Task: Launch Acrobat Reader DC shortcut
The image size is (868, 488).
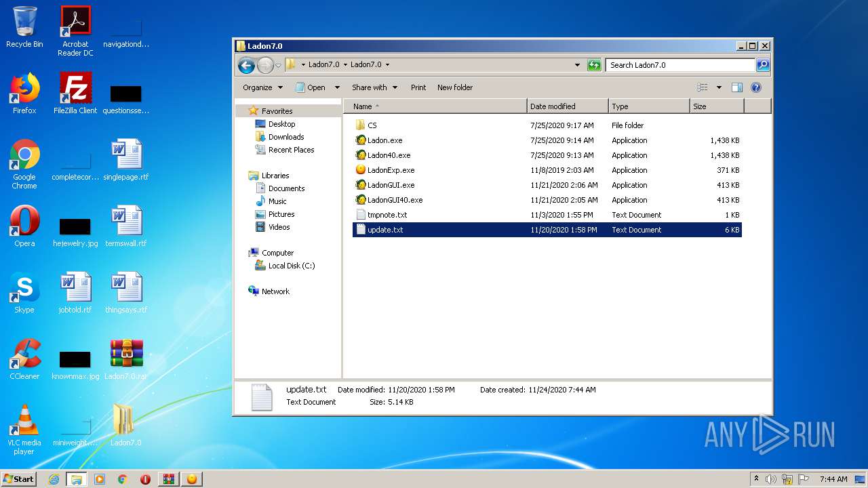Action: (x=75, y=31)
